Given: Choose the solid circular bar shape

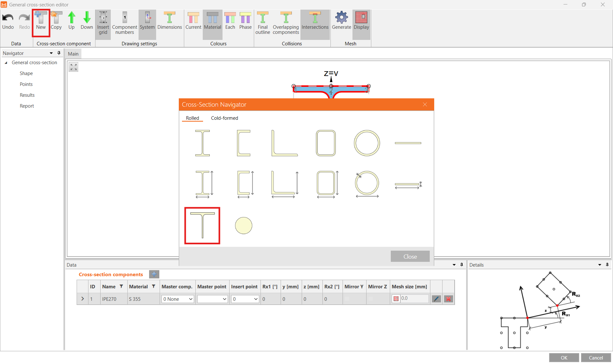Looking at the screenshot, I should (243, 225).
